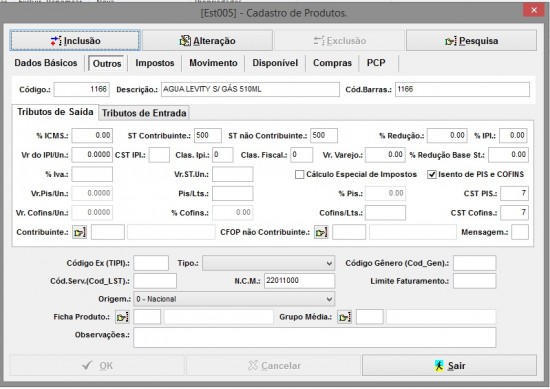Switch to Dados Básicos tab

pyautogui.click(x=46, y=63)
